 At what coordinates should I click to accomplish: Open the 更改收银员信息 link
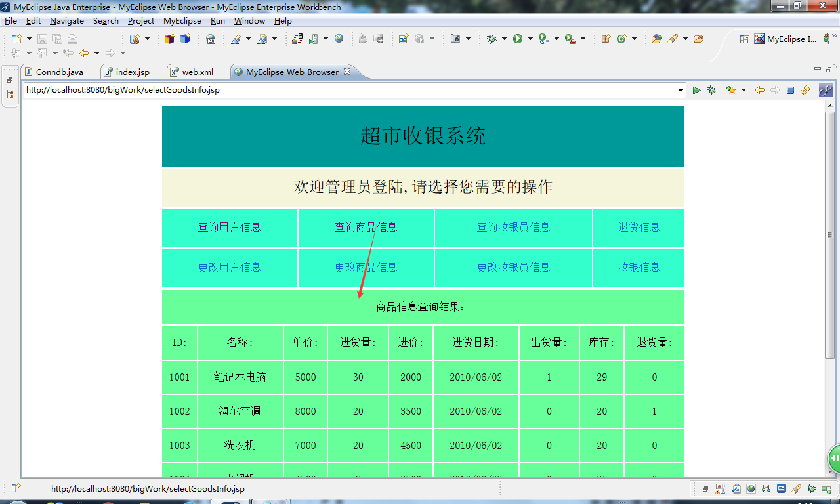point(513,267)
